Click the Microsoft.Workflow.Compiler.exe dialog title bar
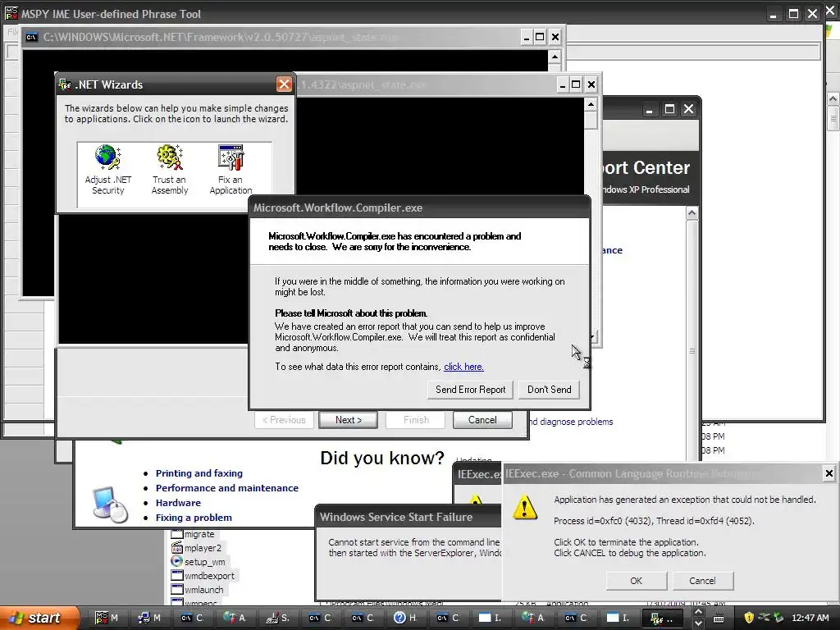The image size is (840, 630). [419, 208]
